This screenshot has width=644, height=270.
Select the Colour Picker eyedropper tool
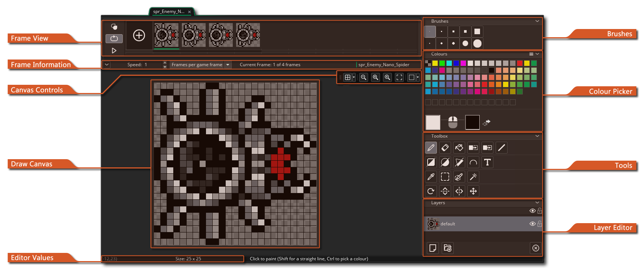click(431, 177)
